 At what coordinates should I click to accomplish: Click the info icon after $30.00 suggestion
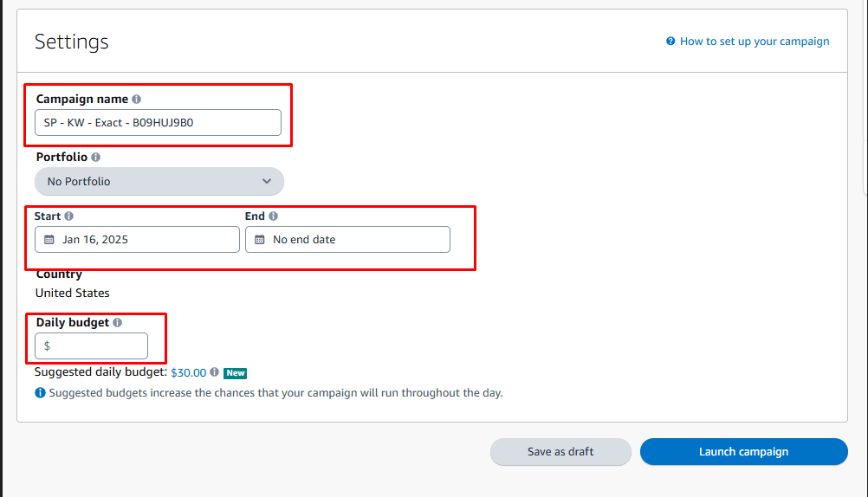pos(215,372)
